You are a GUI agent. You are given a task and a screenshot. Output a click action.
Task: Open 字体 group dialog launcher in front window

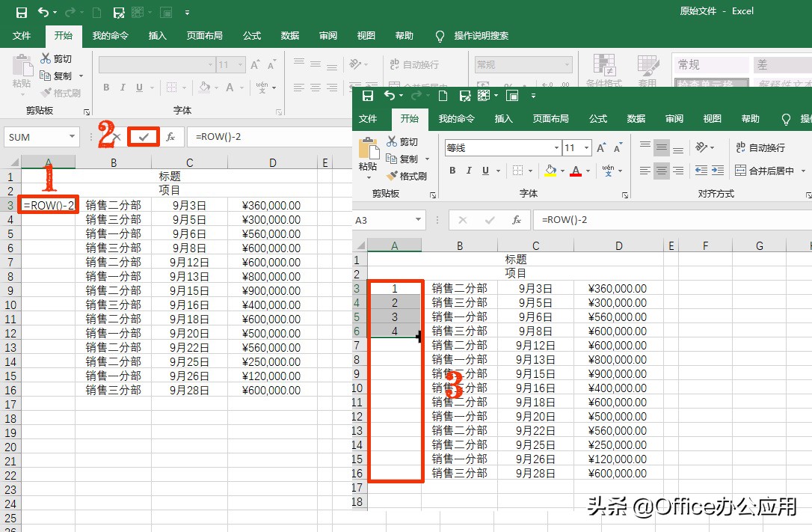(625, 195)
